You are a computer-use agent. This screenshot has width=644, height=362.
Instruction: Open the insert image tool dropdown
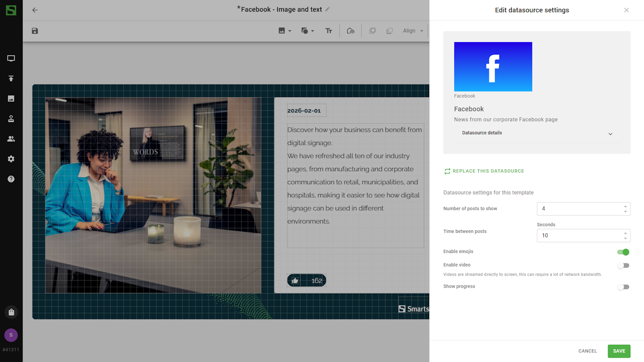point(284,31)
